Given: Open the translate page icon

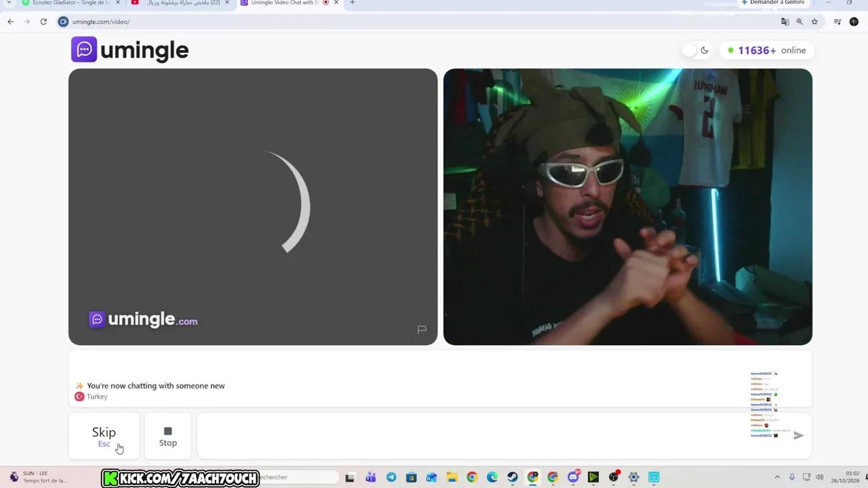Looking at the screenshot, I should point(785,22).
